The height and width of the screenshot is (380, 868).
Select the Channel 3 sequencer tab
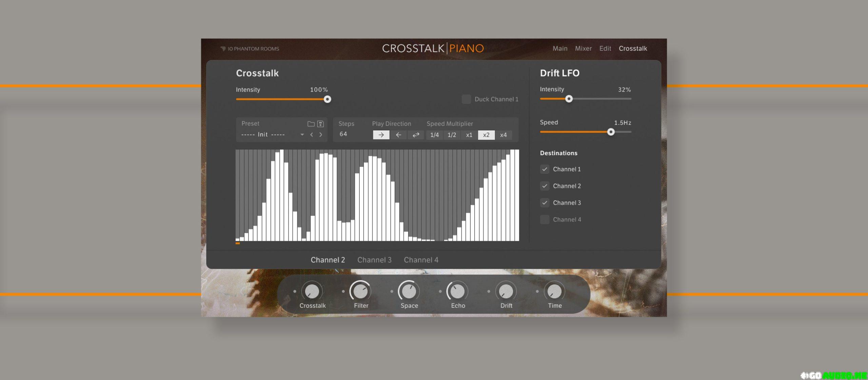pyautogui.click(x=374, y=260)
